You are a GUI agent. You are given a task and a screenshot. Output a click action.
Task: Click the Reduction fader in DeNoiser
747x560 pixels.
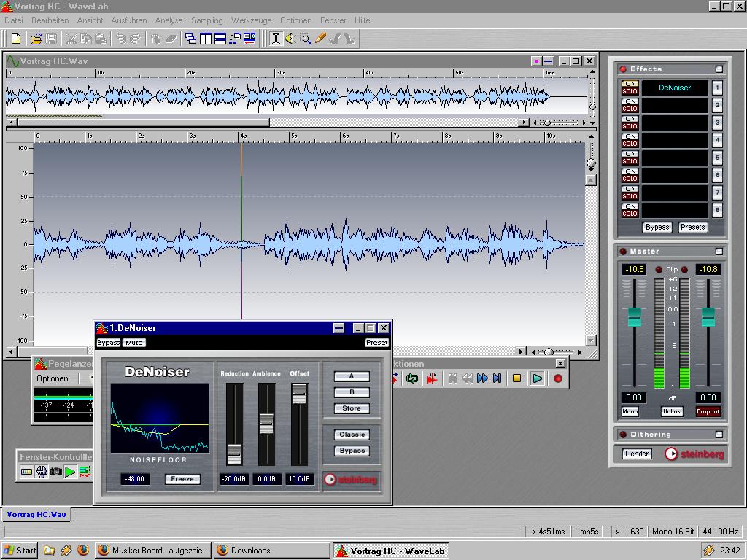pos(234,454)
